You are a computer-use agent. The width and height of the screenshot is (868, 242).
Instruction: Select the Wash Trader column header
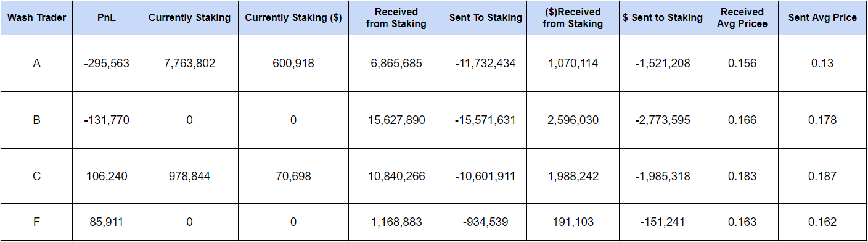(x=36, y=18)
